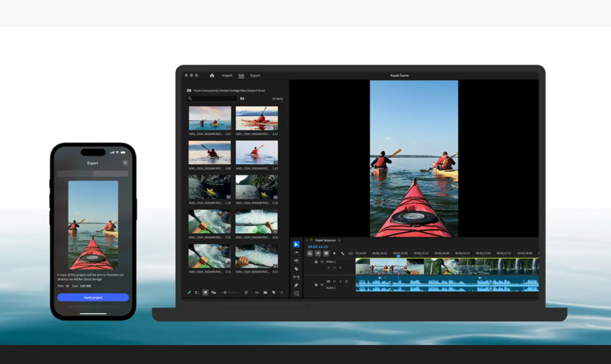Open the timeline wrench settings menu

(x=343, y=253)
